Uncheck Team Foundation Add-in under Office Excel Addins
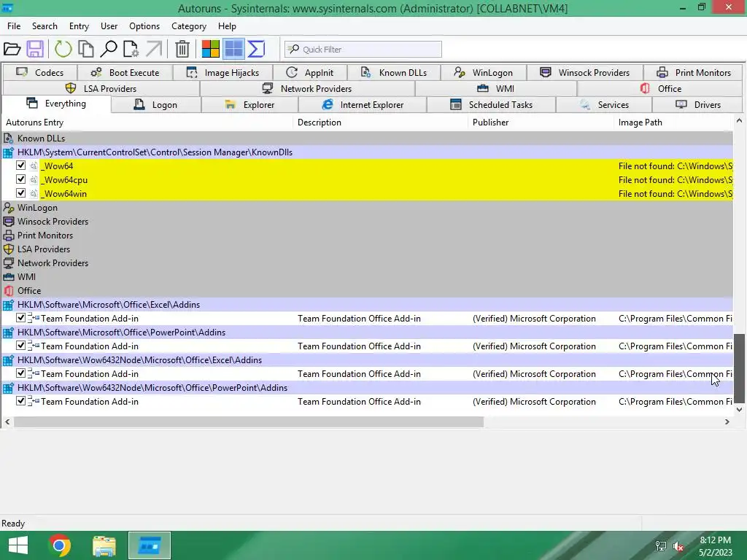The width and height of the screenshot is (747, 560). point(20,318)
